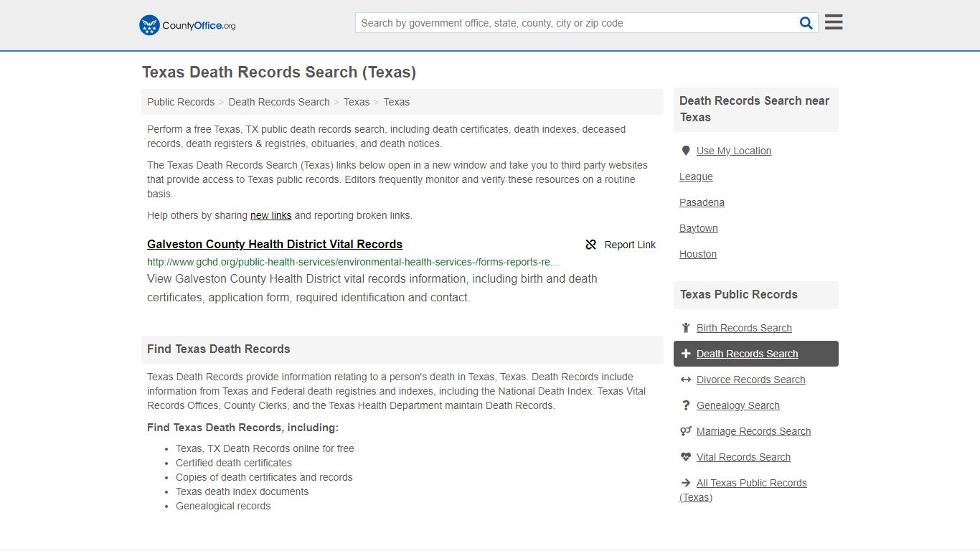Open Death Records Search breadcrumb
The height and width of the screenshot is (551, 980).
point(279,102)
